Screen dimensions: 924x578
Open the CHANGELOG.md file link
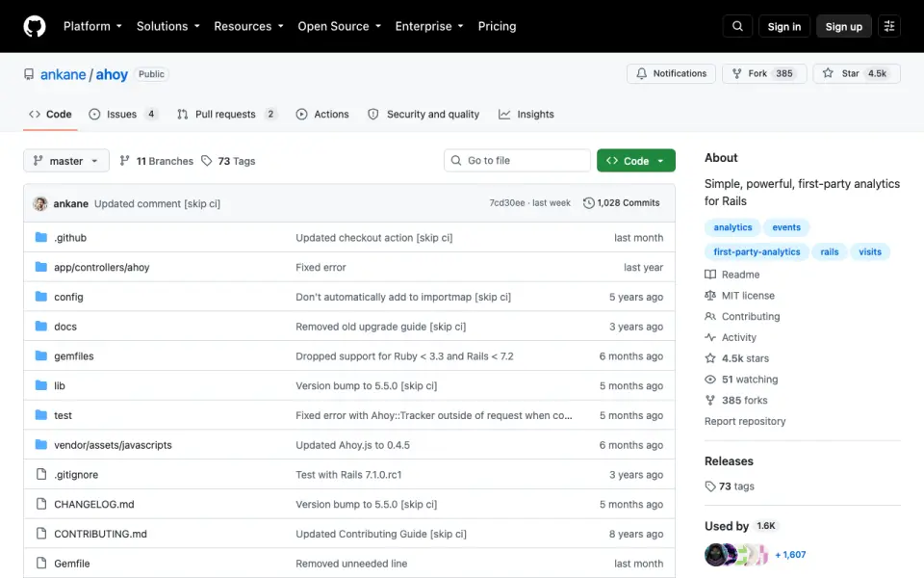[94, 504]
